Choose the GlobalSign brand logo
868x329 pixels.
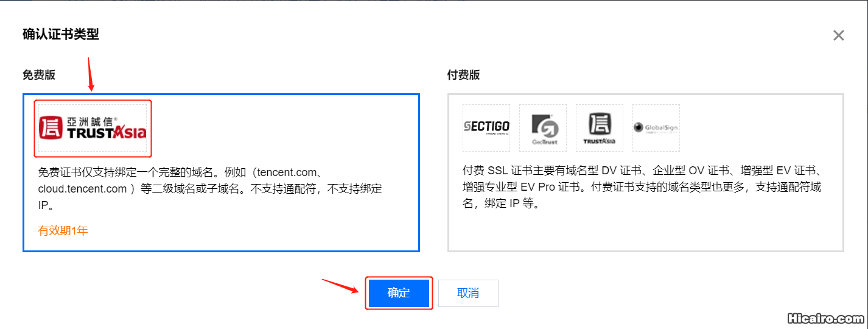tap(656, 128)
